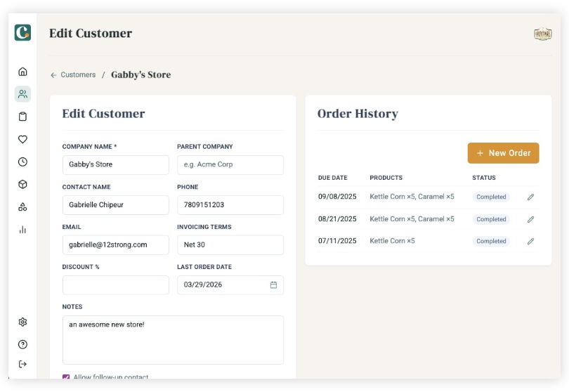Open the clipboard orders icon in sidebar
Viewport: 569px width, 392px height.
22,117
